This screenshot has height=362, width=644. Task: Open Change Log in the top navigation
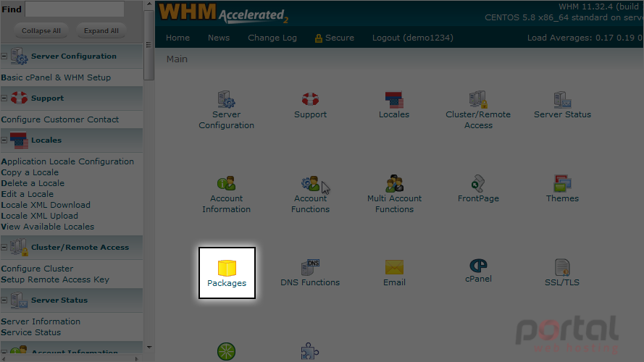coord(272,38)
